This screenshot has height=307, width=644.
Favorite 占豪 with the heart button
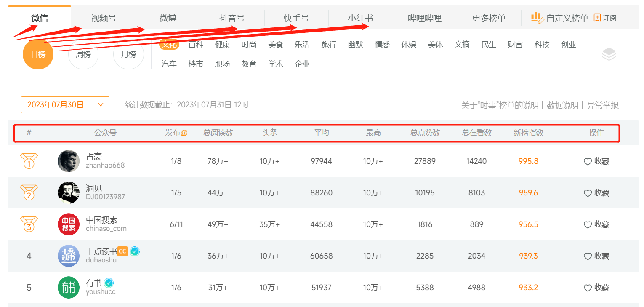coord(588,162)
